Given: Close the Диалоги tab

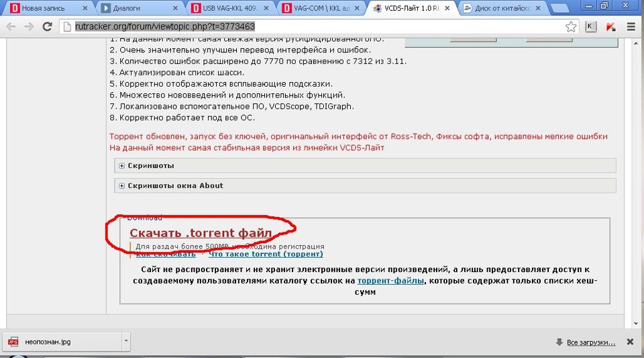Looking at the screenshot, I should click(x=175, y=8).
